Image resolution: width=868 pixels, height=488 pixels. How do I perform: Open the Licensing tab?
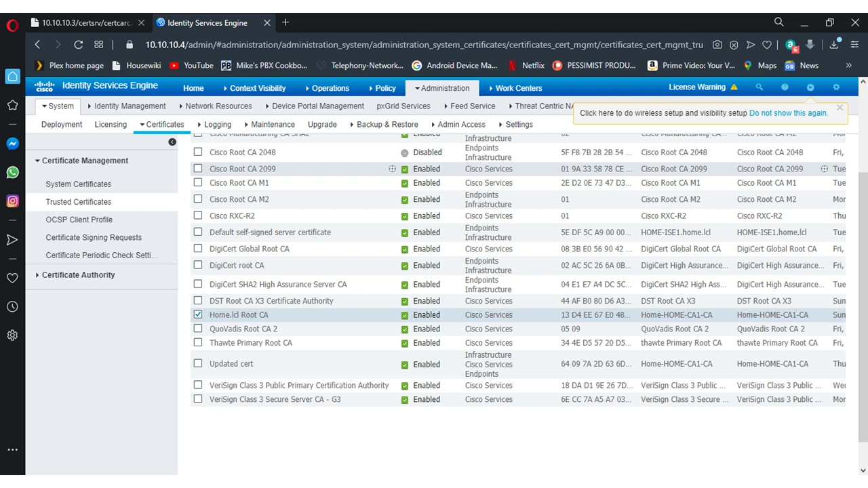point(111,125)
